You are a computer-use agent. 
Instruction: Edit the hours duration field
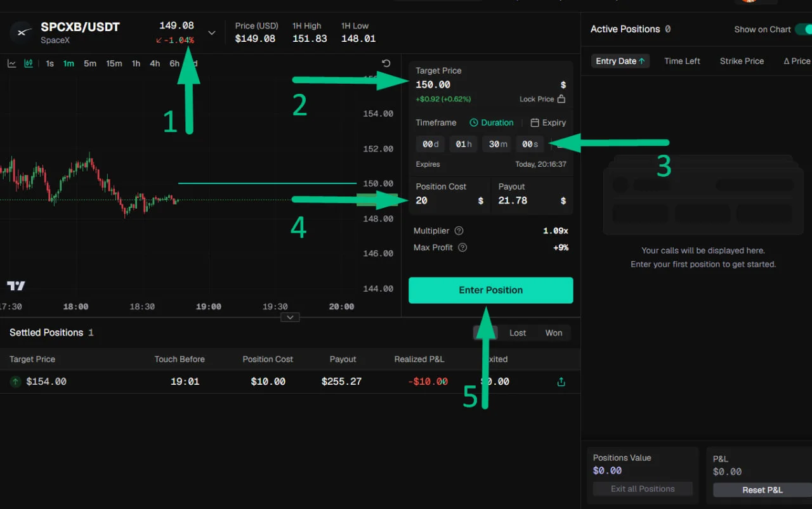[x=464, y=144]
